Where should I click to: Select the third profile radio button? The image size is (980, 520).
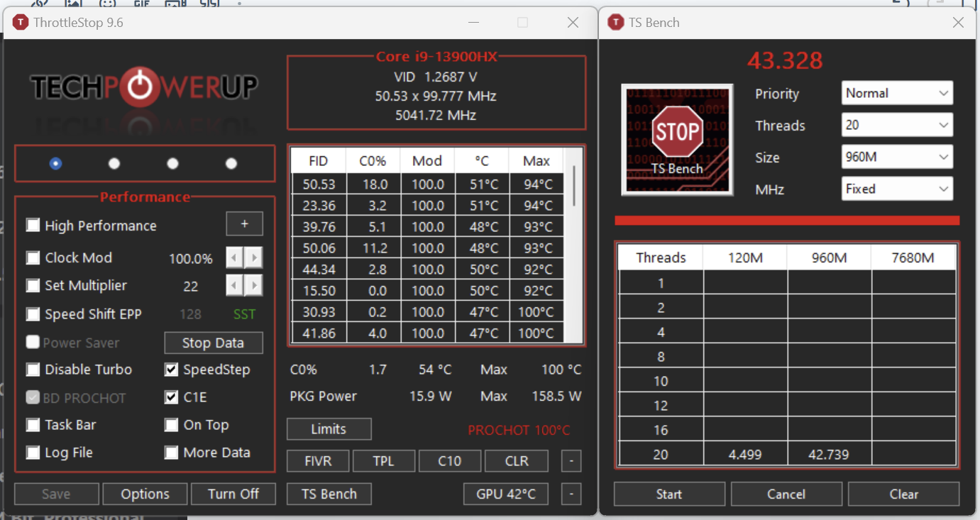click(x=172, y=163)
